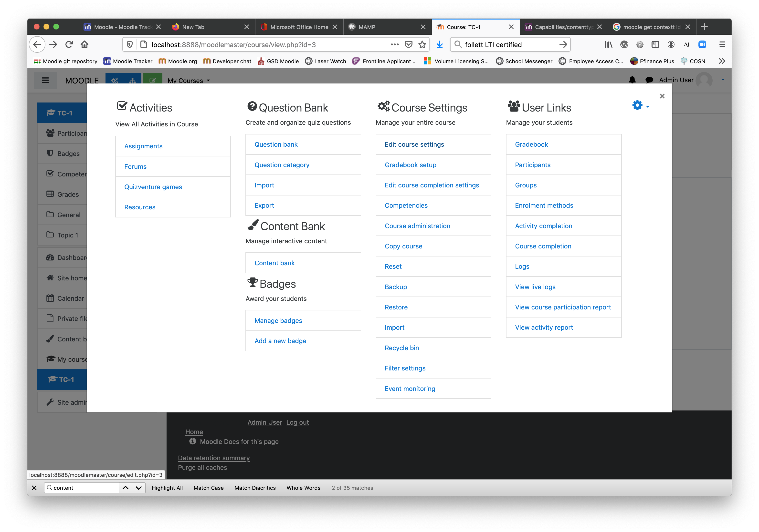Click the notifications bell icon

click(632, 80)
